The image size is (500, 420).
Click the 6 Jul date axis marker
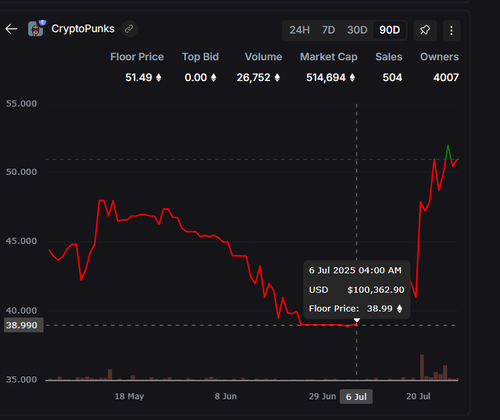click(356, 397)
